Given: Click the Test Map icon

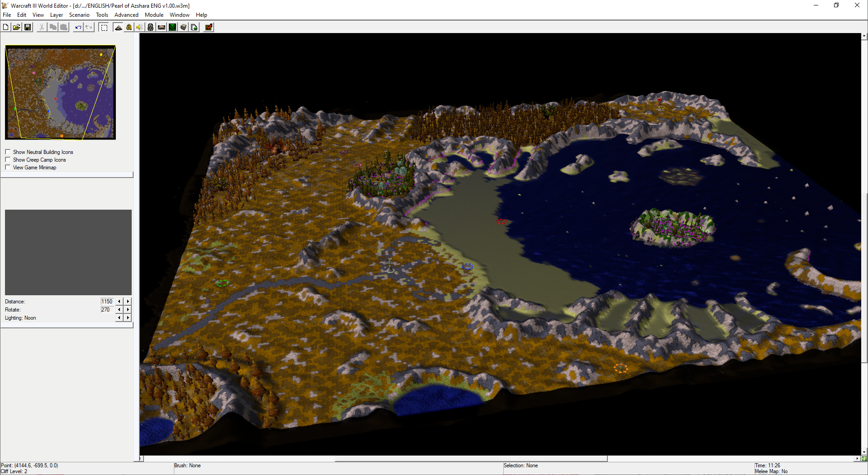Looking at the screenshot, I should 209,27.
